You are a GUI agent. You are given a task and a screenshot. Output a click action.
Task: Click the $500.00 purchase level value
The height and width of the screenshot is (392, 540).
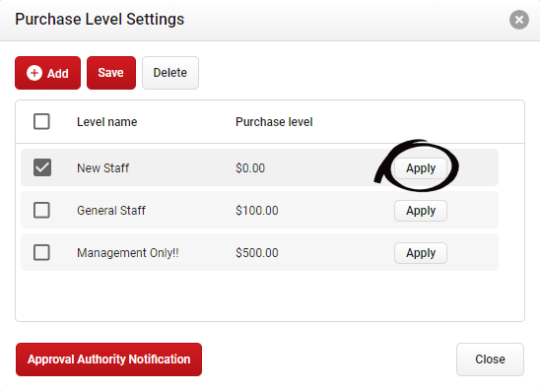(x=257, y=253)
